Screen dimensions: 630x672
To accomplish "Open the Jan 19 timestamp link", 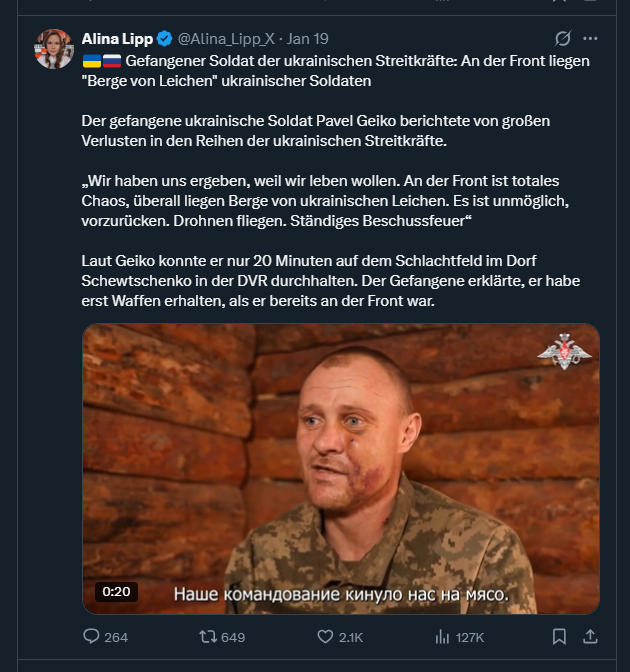I will pyautogui.click(x=305, y=39).
